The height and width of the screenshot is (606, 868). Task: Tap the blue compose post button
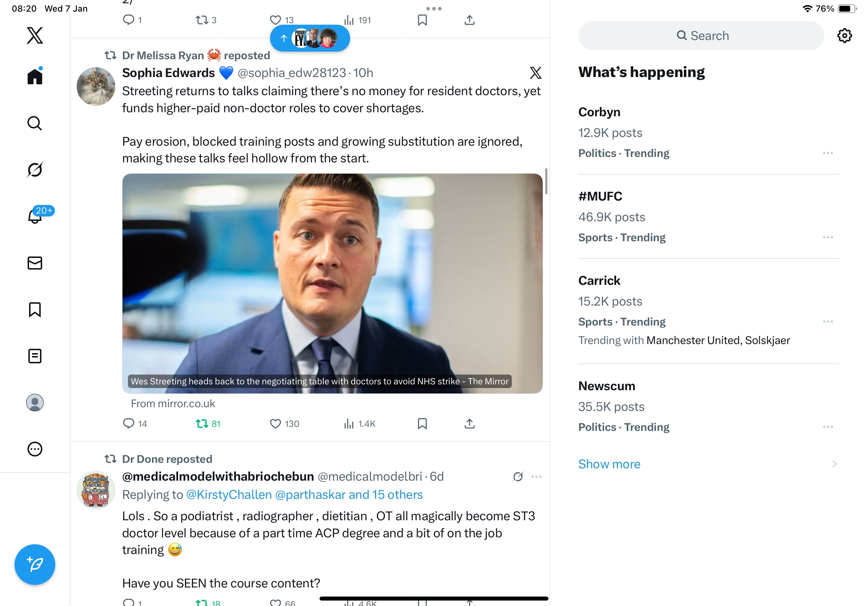click(x=35, y=565)
